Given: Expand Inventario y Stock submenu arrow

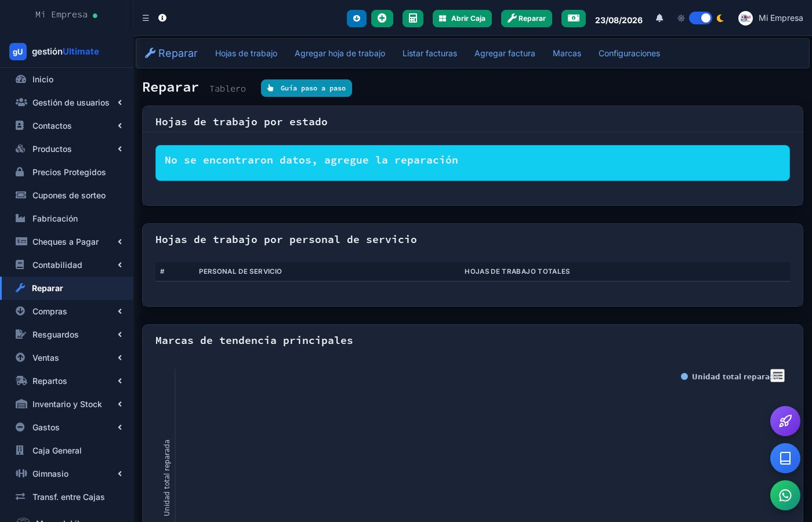Looking at the screenshot, I should click(x=120, y=404).
